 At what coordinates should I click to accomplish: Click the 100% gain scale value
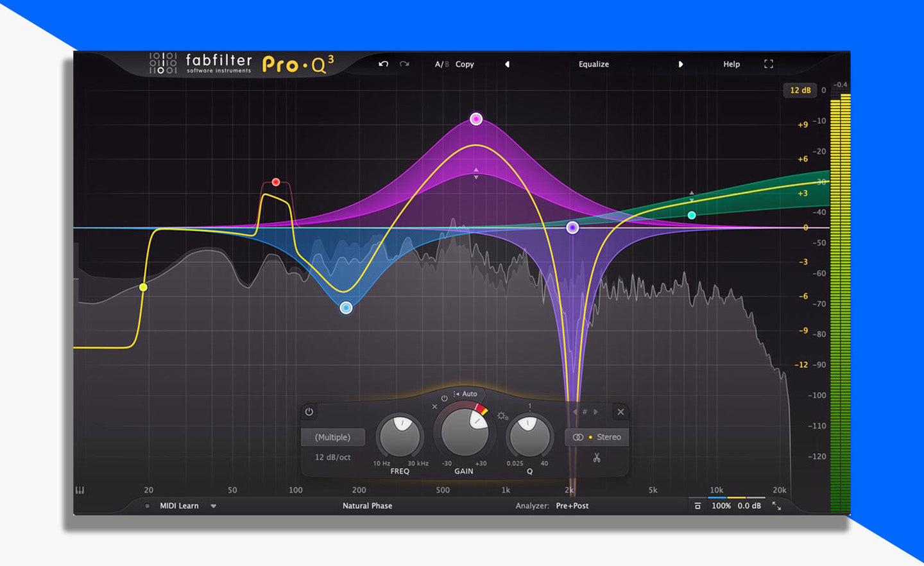[x=721, y=506]
